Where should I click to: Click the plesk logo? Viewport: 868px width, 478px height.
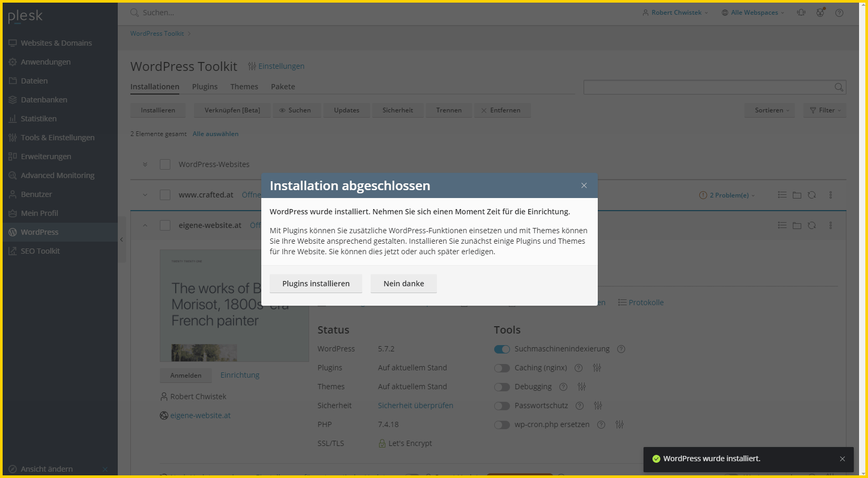coord(25,16)
